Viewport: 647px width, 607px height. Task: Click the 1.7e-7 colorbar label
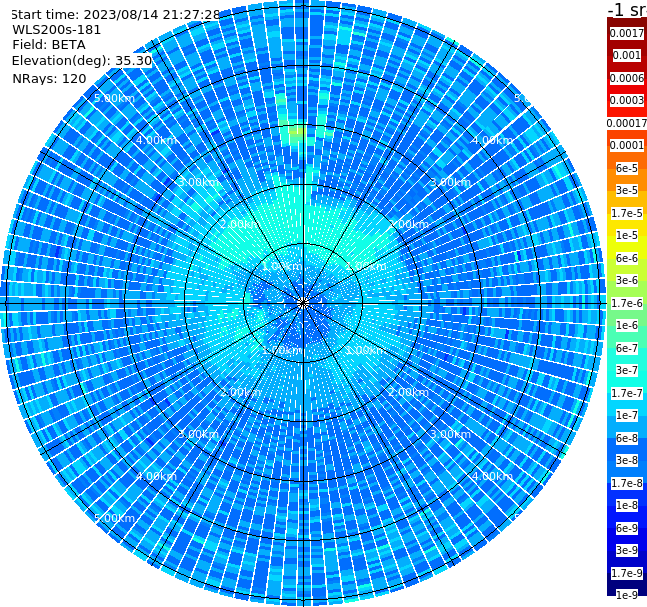[x=626, y=393]
